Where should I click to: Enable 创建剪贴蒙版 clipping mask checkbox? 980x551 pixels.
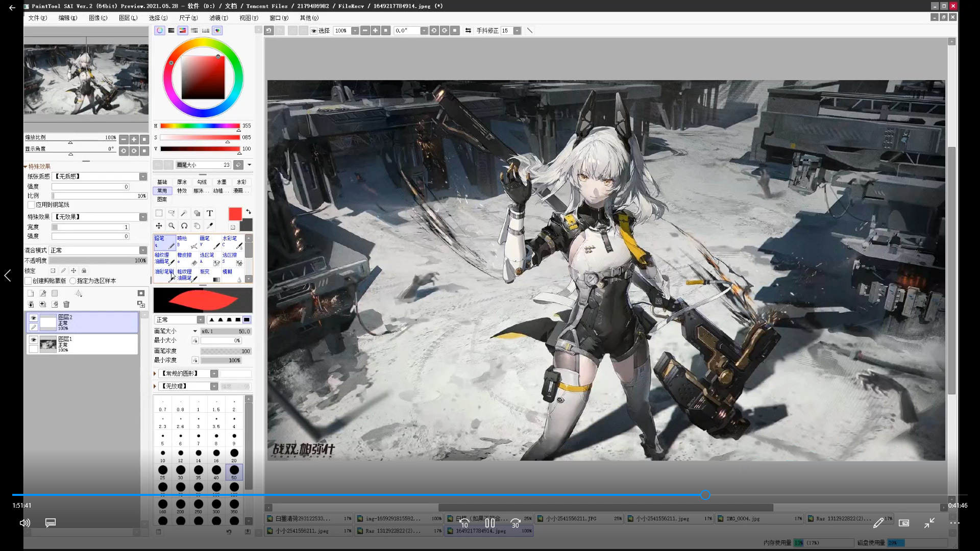point(29,281)
